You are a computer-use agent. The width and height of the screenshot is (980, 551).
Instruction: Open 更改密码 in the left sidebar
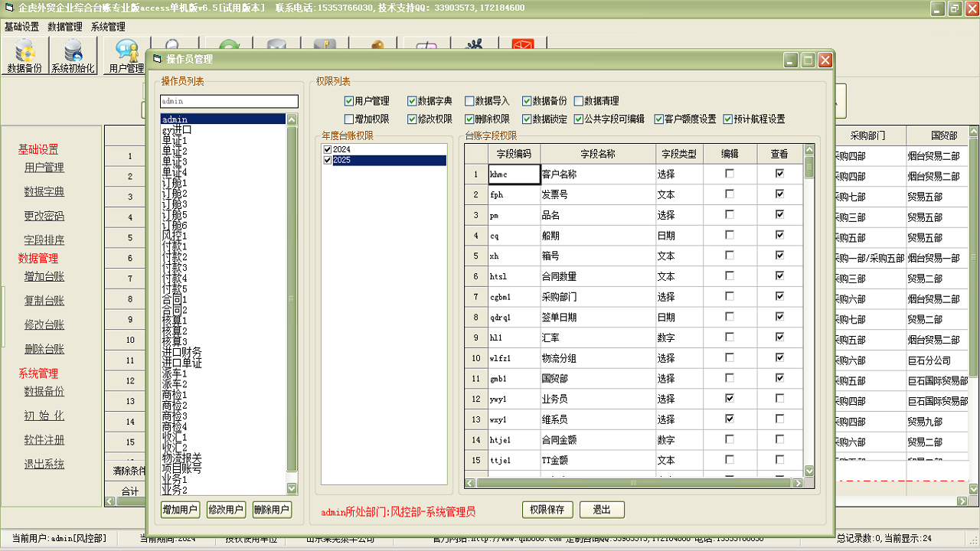(44, 216)
